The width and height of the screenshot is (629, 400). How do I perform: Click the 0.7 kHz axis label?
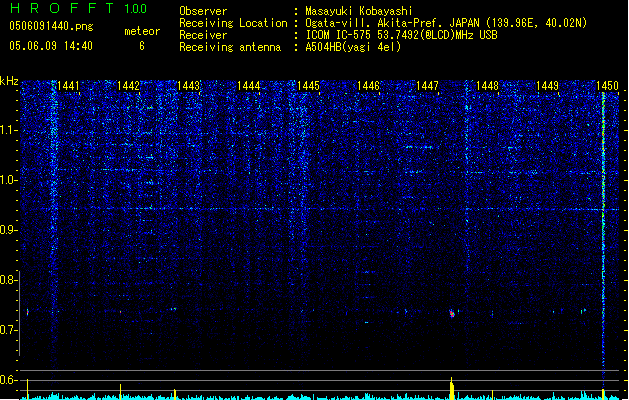tap(9, 330)
